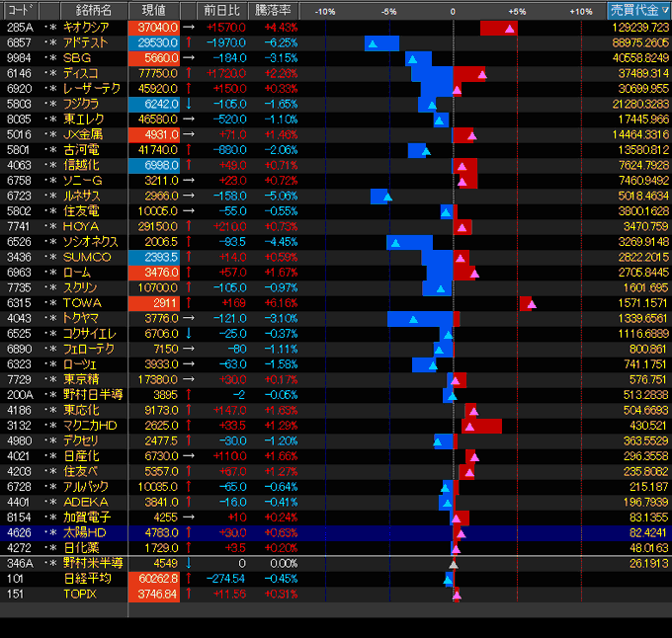Click the ローム price 3476.0

[154, 273]
